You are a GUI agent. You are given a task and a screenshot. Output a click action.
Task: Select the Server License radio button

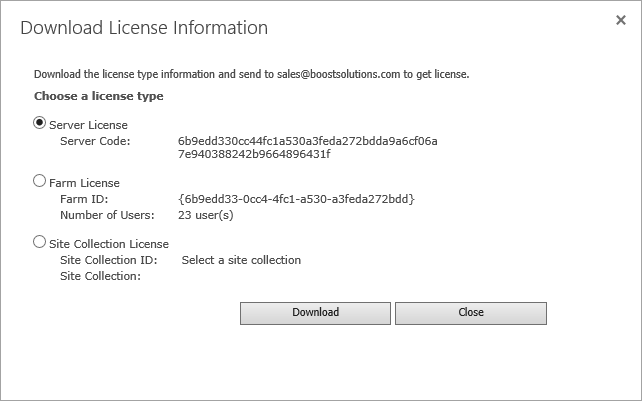pos(40,123)
